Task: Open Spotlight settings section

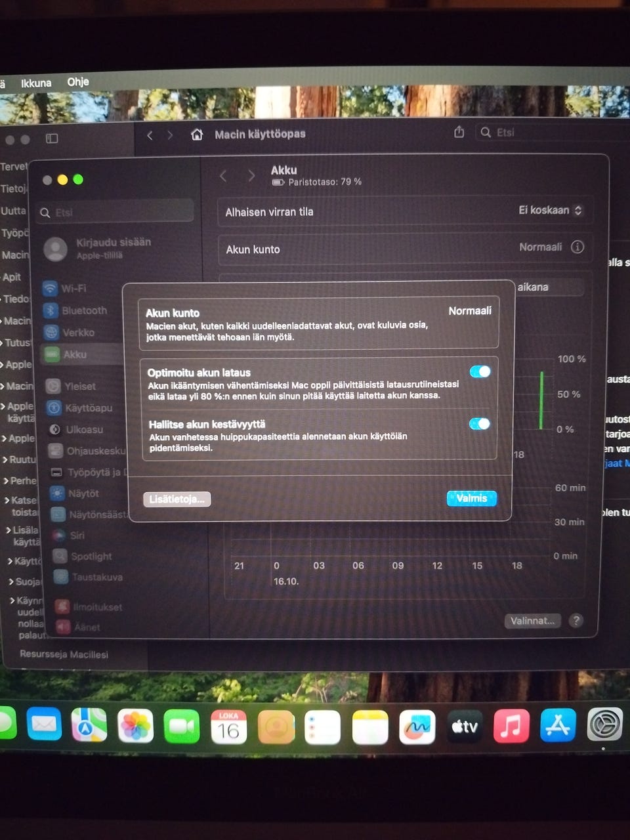Action: click(81, 556)
